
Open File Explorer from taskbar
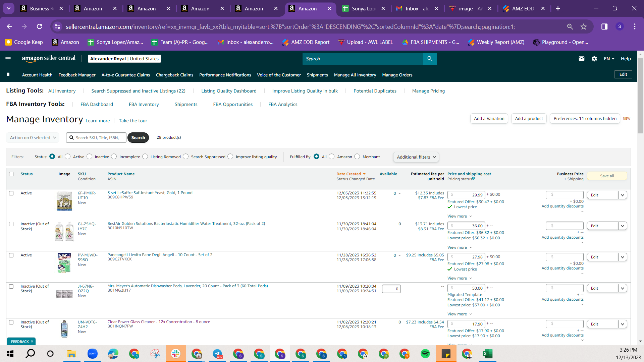click(x=71, y=354)
